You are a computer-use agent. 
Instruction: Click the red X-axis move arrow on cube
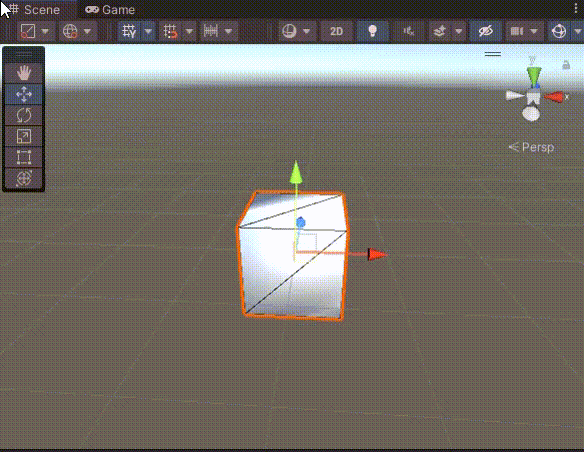[x=378, y=254]
